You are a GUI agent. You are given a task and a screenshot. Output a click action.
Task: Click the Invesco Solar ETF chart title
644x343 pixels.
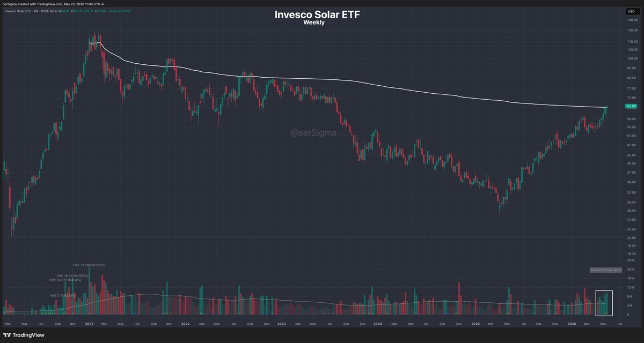click(x=317, y=15)
